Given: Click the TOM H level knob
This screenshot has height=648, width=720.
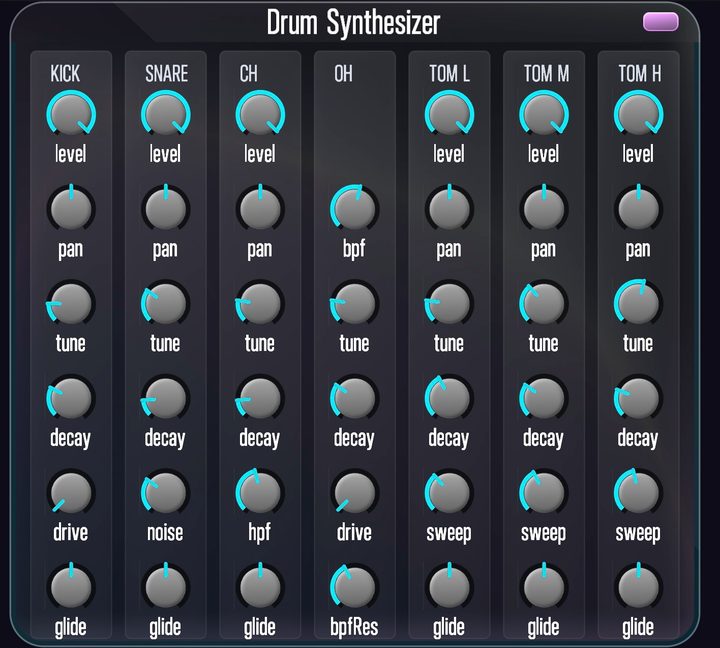Looking at the screenshot, I should [x=638, y=114].
